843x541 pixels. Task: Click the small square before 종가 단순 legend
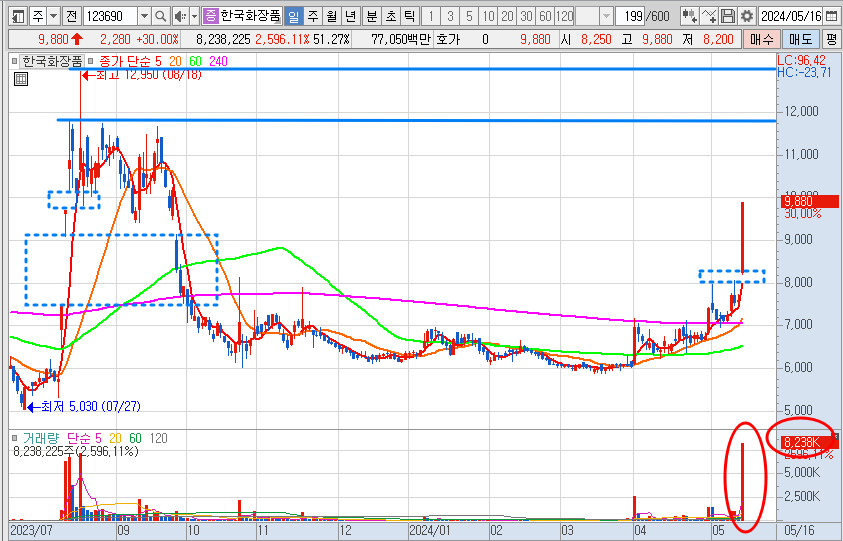coord(90,61)
